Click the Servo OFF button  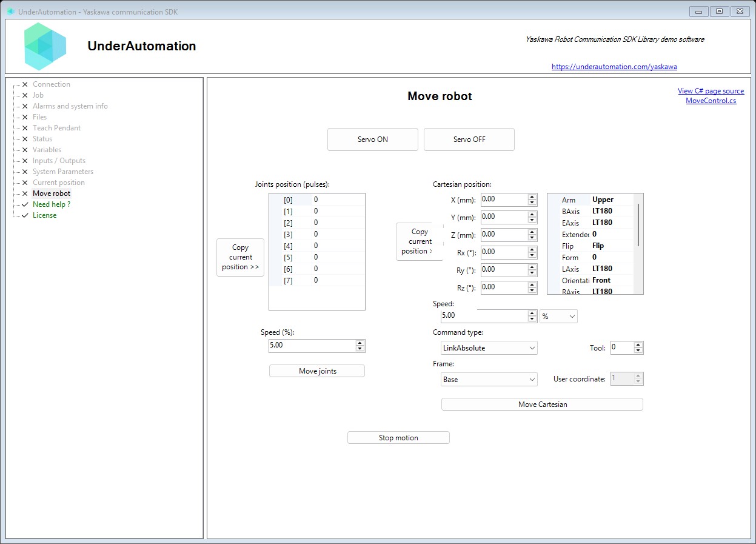pos(469,139)
